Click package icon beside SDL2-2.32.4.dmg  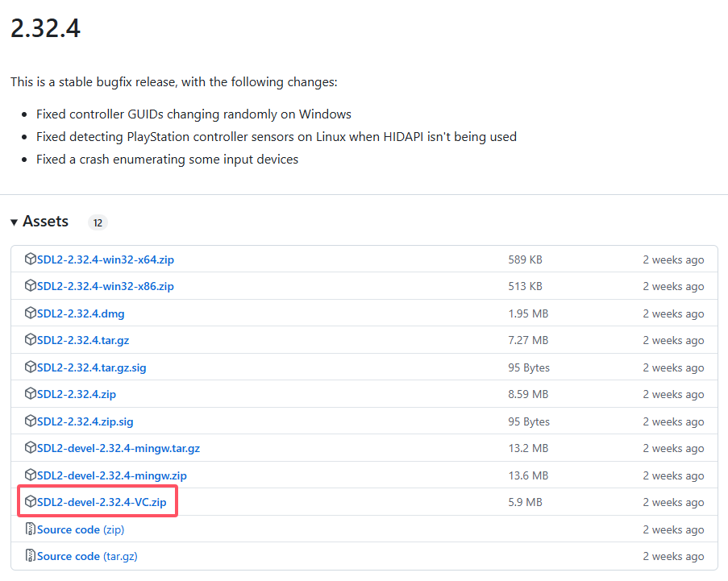(30, 313)
